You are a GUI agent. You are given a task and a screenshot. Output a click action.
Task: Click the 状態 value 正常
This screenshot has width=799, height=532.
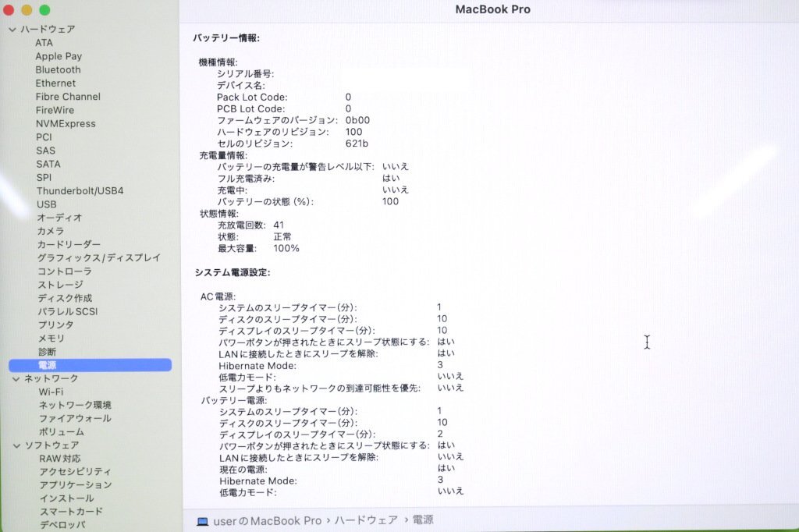tap(282, 236)
